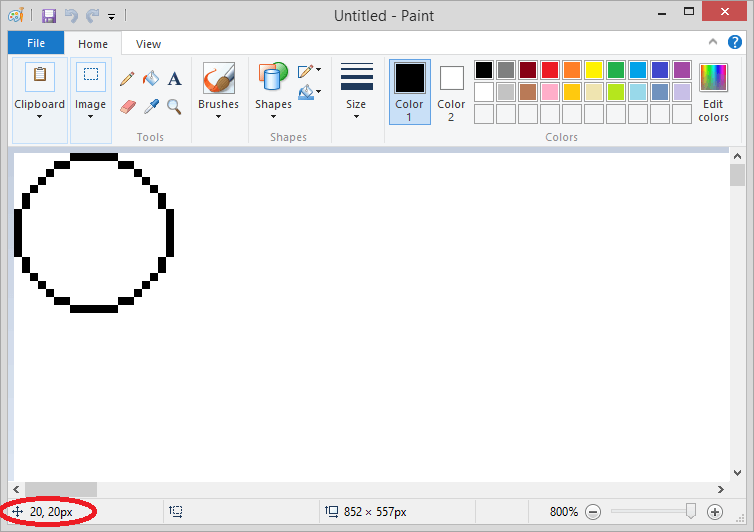Viewport: 754px width, 532px height.
Task: Click the horizontal scrollbar left arrow
Action: click(16, 489)
